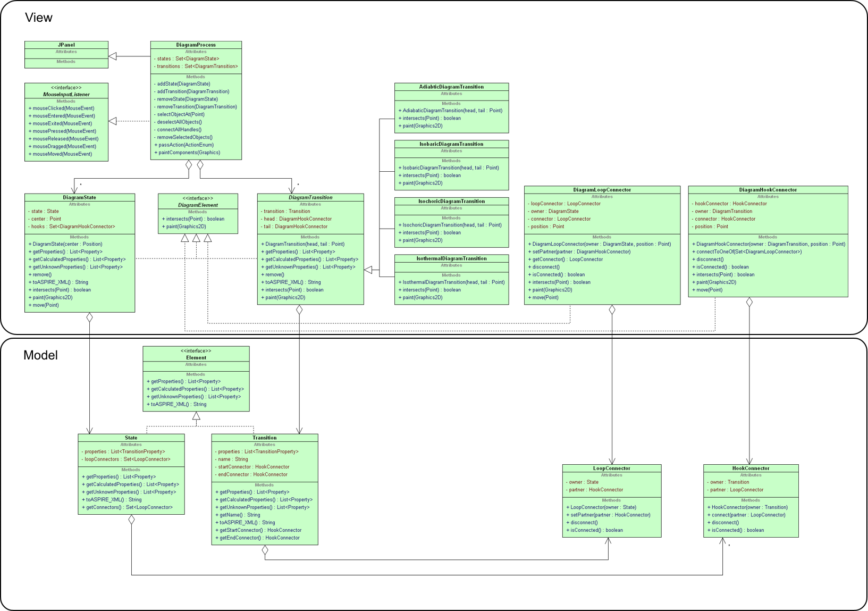The image size is (868, 611).
Task: Select the DiagramLoopConnector class title
Action: click(x=602, y=190)
